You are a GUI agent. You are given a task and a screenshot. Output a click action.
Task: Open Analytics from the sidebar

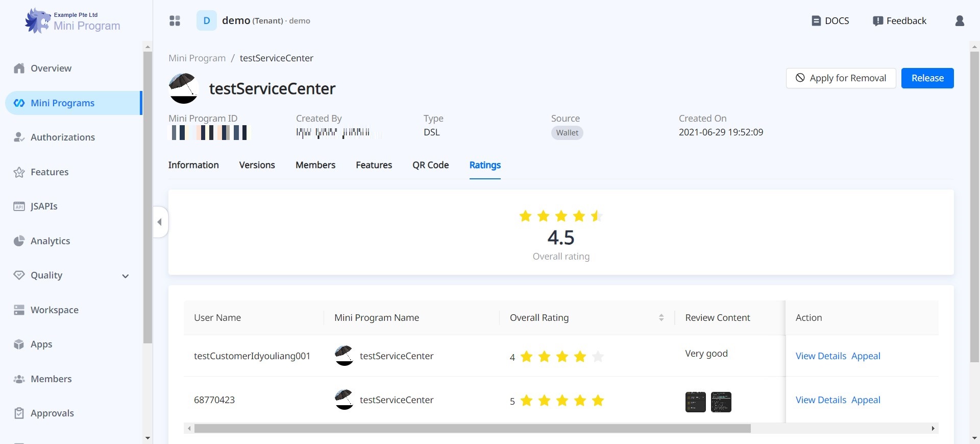[x=50, y=241]
